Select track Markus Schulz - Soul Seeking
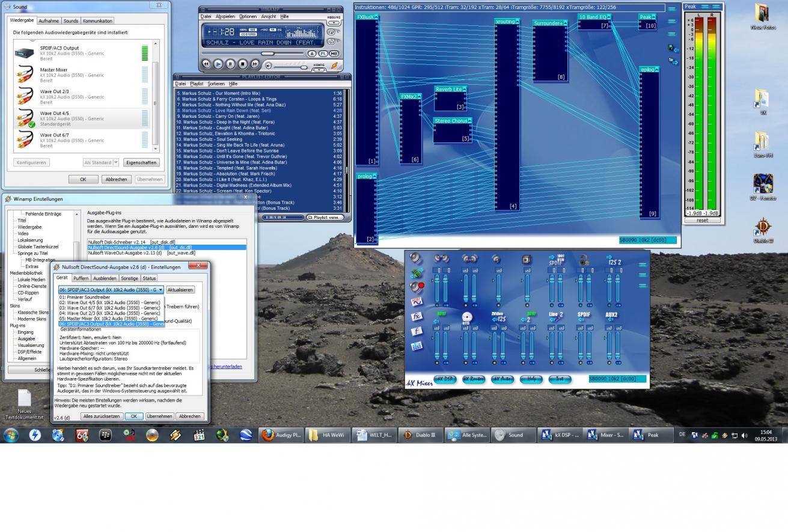 click(260, 139)
